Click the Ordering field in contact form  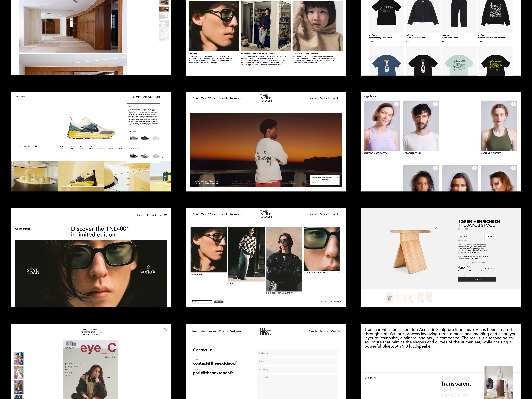298,369
